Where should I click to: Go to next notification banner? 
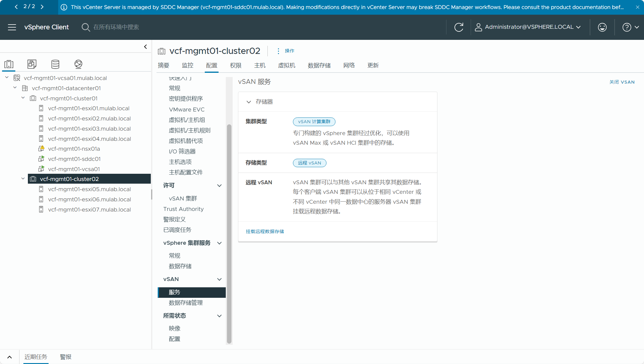(42, 7)
